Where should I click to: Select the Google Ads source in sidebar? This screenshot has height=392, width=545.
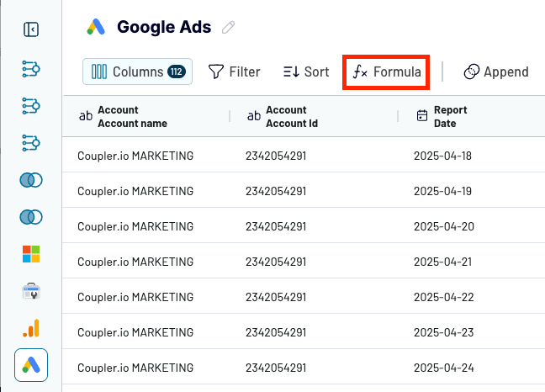coord(31,365)
